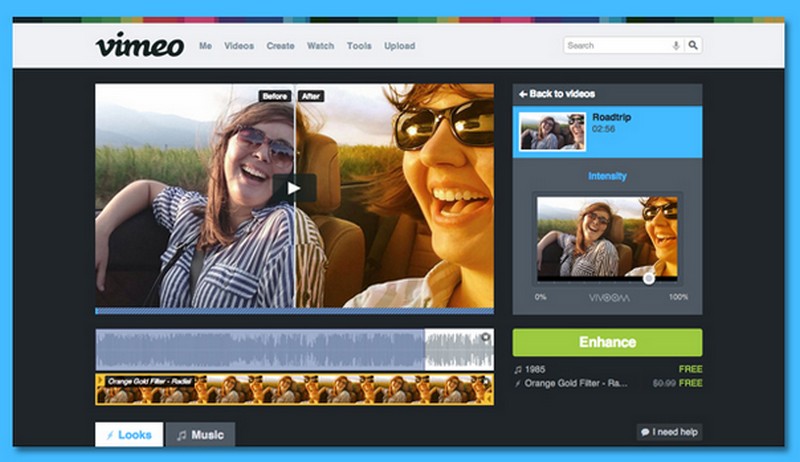Image resolution: width=800 pixels, height=462 pixels.
Task: Click the Vimeo logo
Action: point(139,45)
